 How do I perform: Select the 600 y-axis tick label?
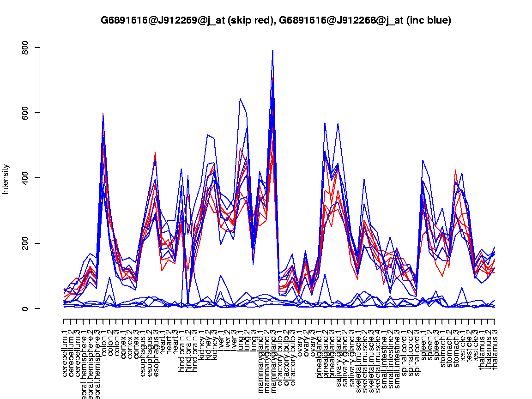[25, 113]
